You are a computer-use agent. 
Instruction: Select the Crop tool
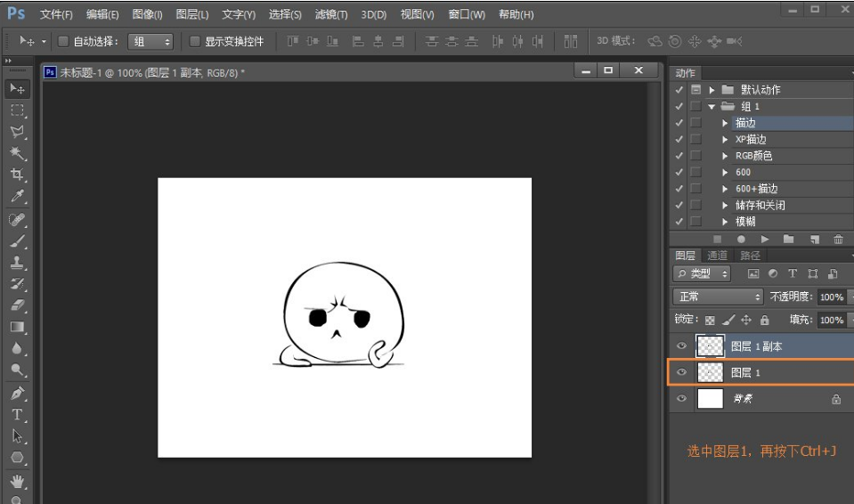pyautogui.click(x=17, y=175)
